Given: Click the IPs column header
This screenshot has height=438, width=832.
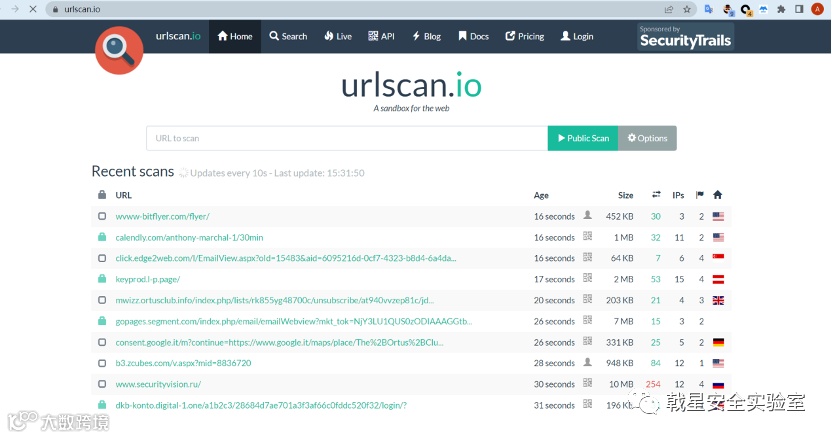Looking at the screenshot, I should pyautogui.click(x=678, y=195).
